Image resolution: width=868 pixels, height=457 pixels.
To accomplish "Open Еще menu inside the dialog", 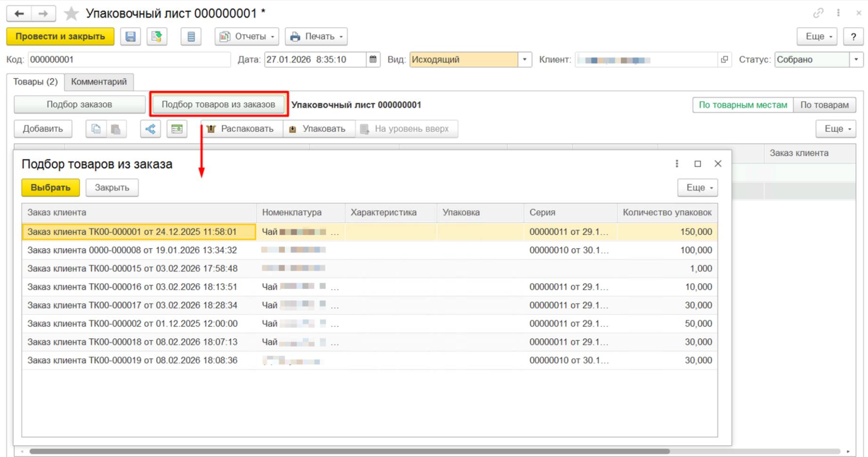I will (x=698, y=188).
